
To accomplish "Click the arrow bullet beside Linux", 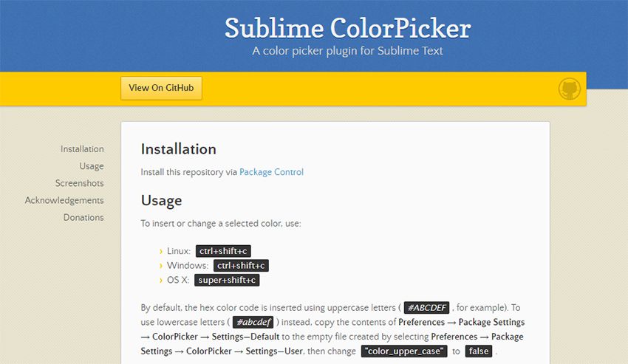I will coord(160,251).
